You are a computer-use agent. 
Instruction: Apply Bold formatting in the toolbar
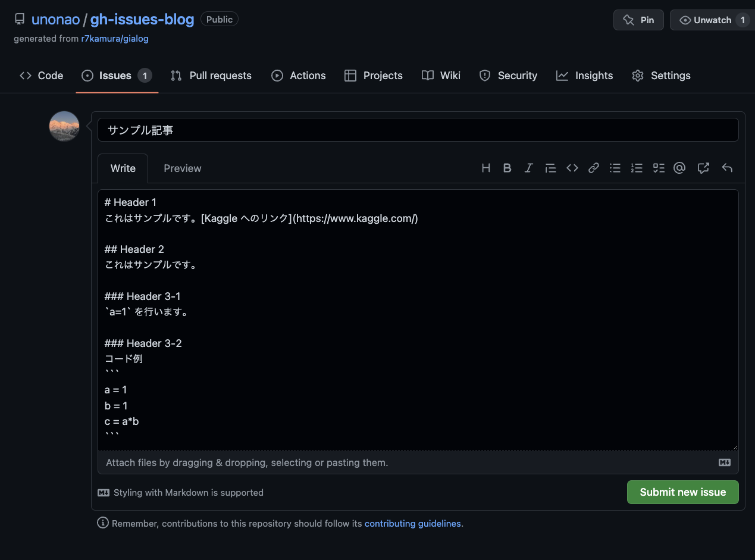click(x=507, y=168)
